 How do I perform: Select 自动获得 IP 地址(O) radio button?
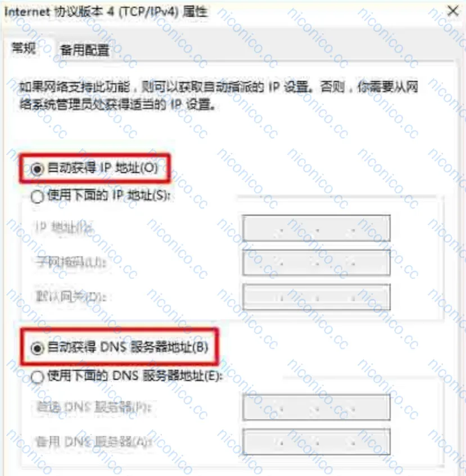[37, 169]
